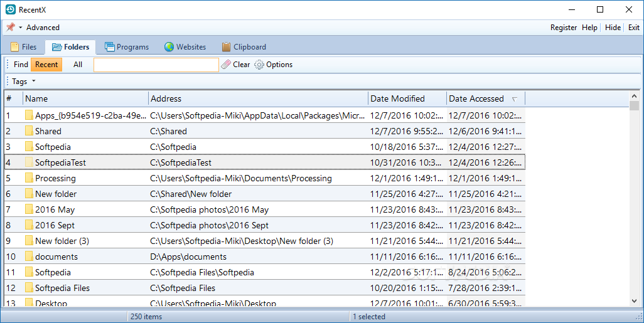Click address C:\Softpedia photos\2016 May

click(x=209, y=209)
